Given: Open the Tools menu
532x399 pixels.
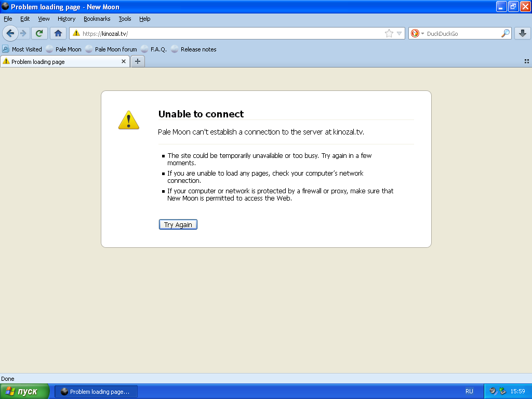Looking at the screenshot, I should 125,19.
